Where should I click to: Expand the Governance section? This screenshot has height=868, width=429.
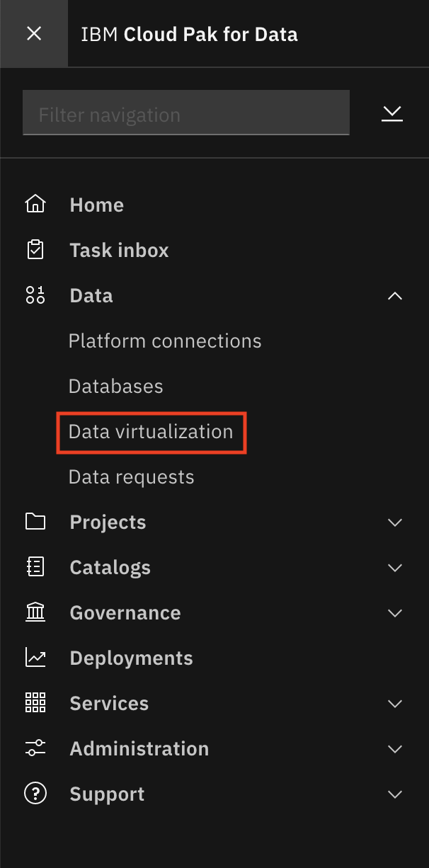pos(394,613)
